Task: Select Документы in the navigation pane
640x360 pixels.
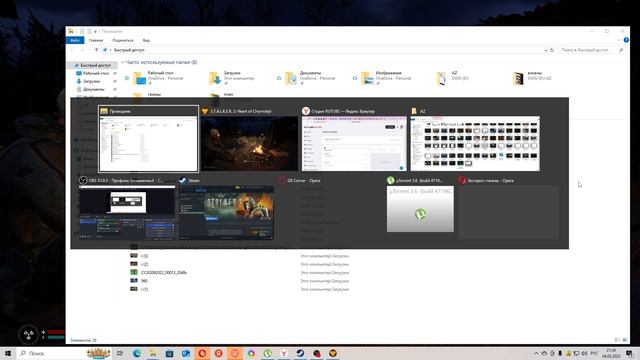Action: [x=93, y=89]
